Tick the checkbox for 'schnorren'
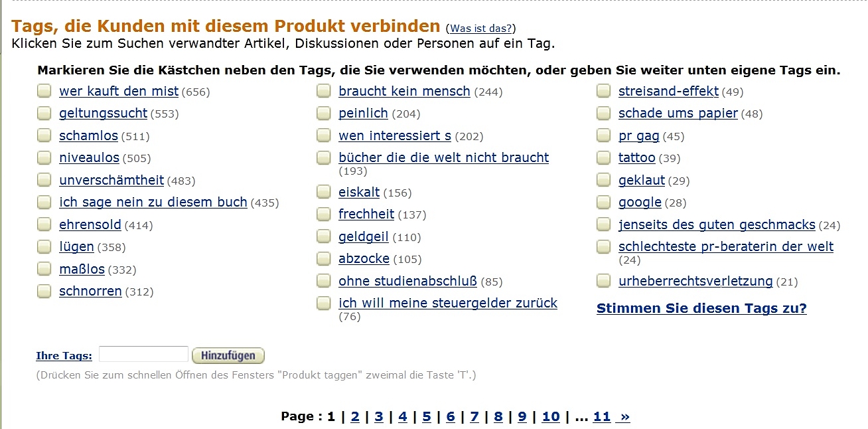 point(44,291)
